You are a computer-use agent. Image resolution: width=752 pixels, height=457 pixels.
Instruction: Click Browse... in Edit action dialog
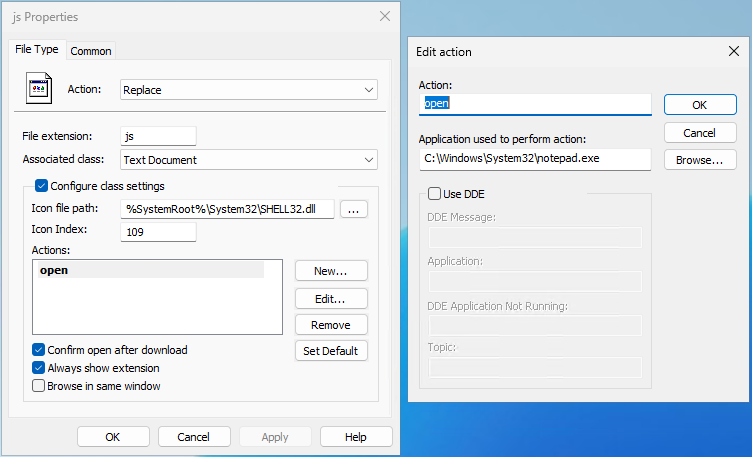coord(699,160)
